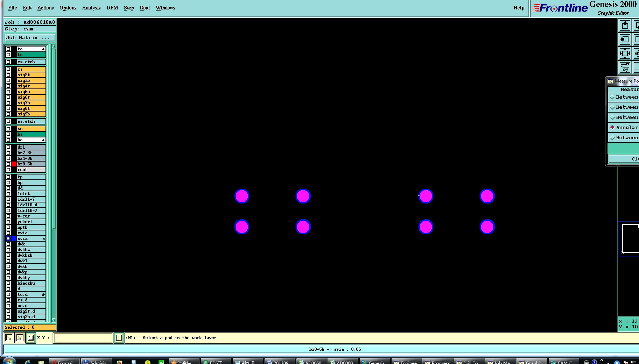The height and width of the screenshot is (364, 639).
Task: Click the layer list vertical scrollbar
Action: [54, 139]
